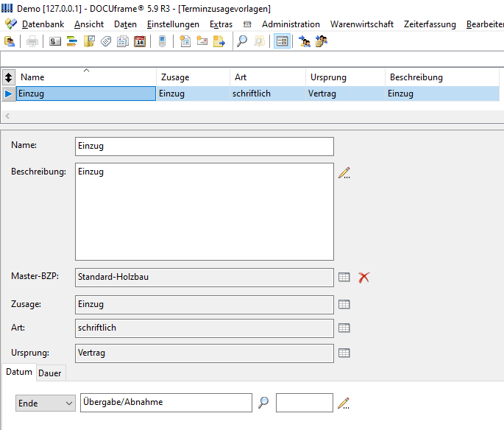
Task: Open the Ansicht menu
Action: pos(89,24)
